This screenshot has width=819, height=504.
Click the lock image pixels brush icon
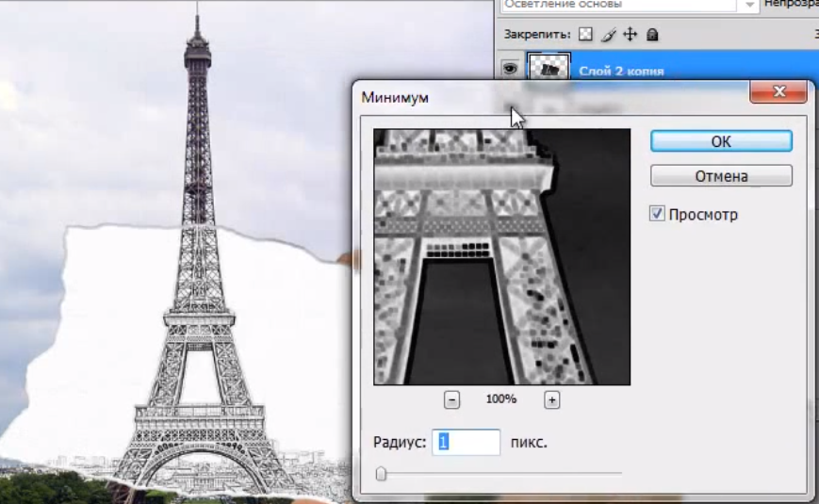point(608,35)
